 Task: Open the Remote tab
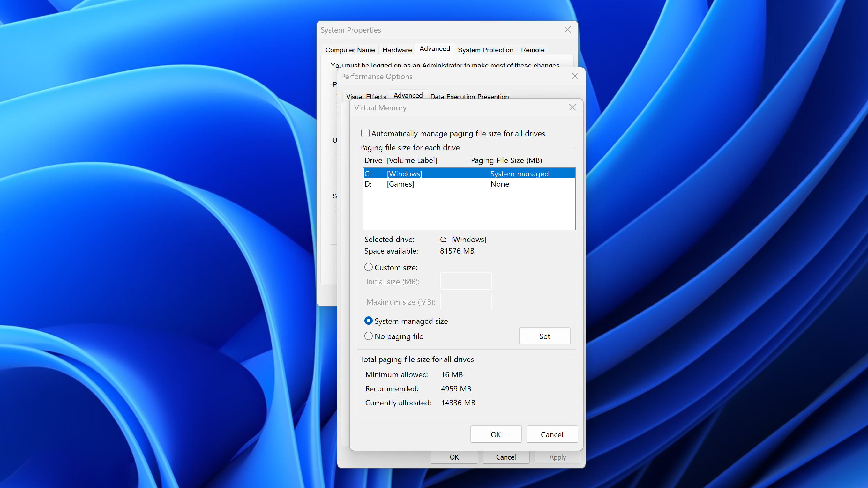pos(532,50)
